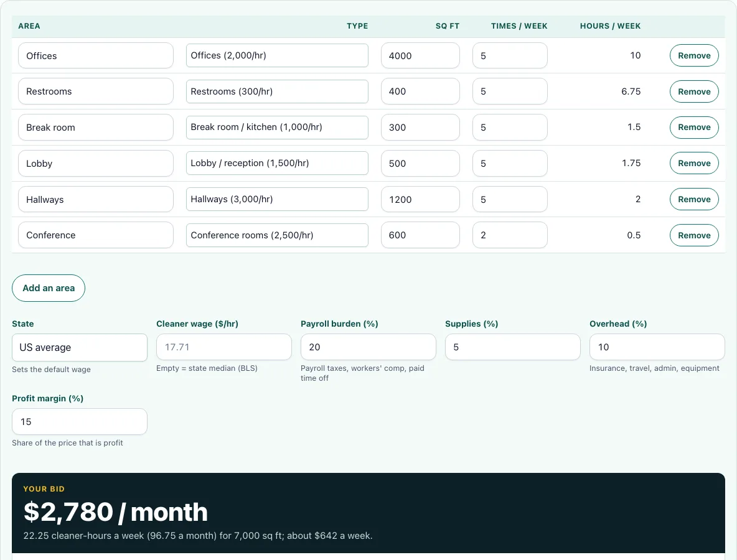Viewport: 737px width, 560px height.
Task: Click the 600 sq ft field
Action: coord(420,235)
